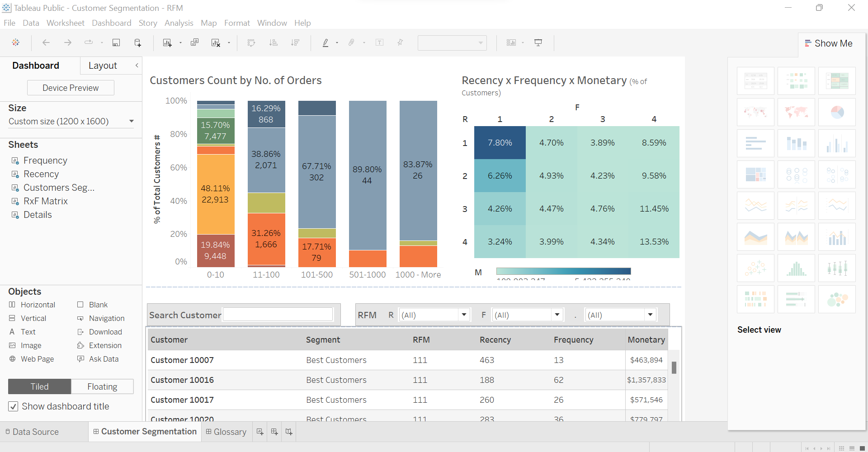Click the Clear Sheet toolbar icon

point(216,42)
